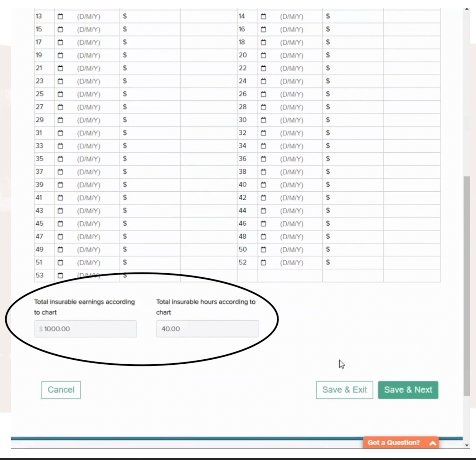The image size is (476, 460).
Task: Click earnings field for pay period 32
Action: tap(353, 133)
